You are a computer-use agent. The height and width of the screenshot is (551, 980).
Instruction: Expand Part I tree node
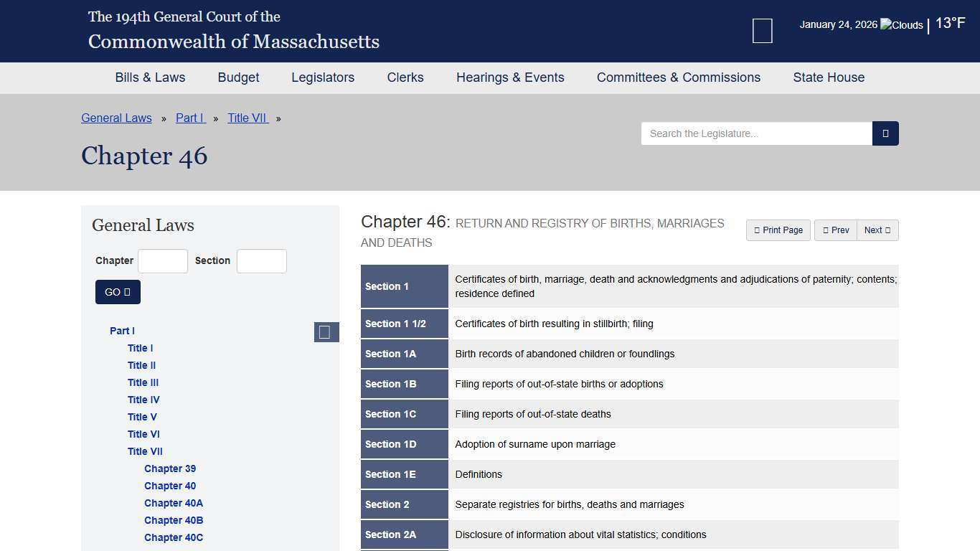122,331
